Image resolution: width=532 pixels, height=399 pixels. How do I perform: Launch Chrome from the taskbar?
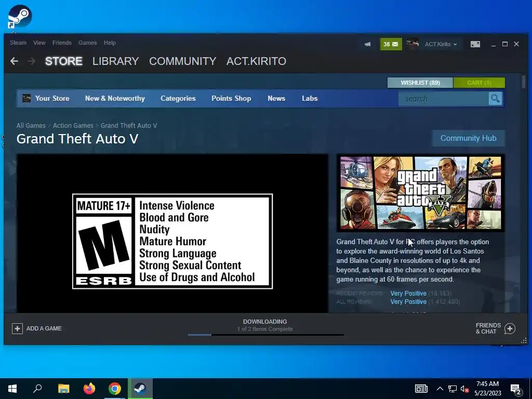click(x=115, y=389)
